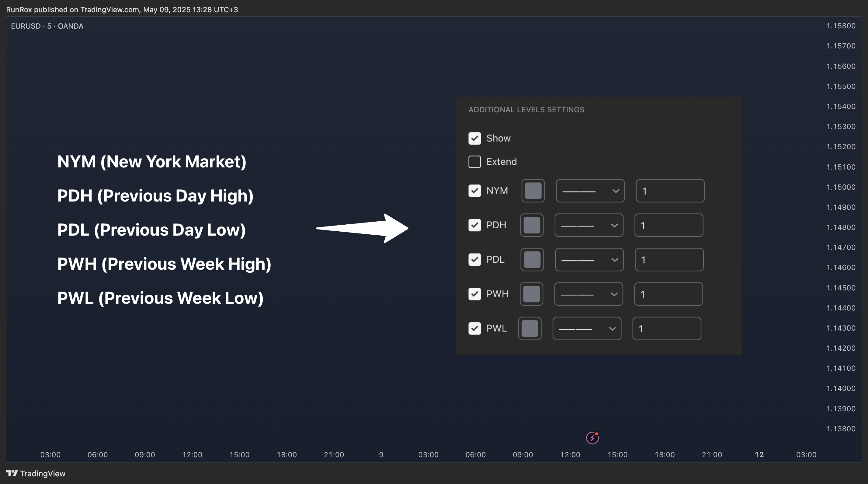The height and width of the screenshot is (484, 868).
Task: Toggle the NYM level checkbox
Action: [x=474, y=191]
